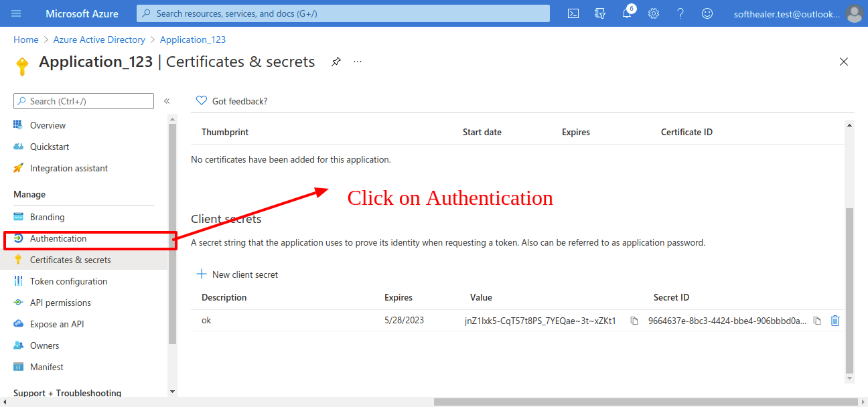Click Application_123 breadcrumb link
Viewport: 868px width, 407px height.
(193, 39)
